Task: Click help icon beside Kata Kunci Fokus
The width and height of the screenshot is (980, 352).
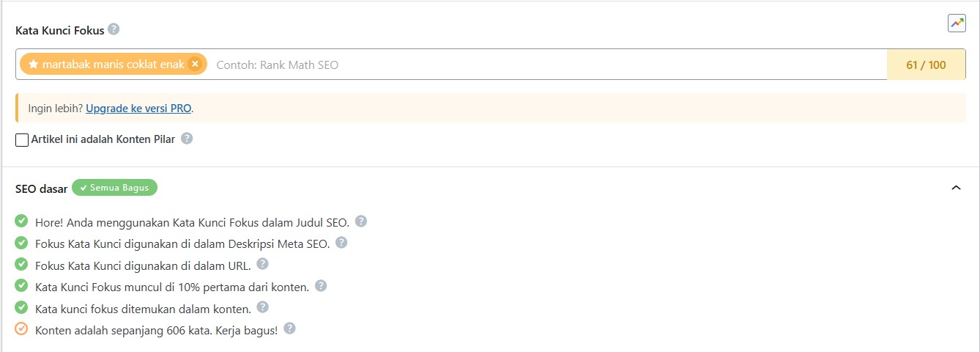Action: (114, 29)
